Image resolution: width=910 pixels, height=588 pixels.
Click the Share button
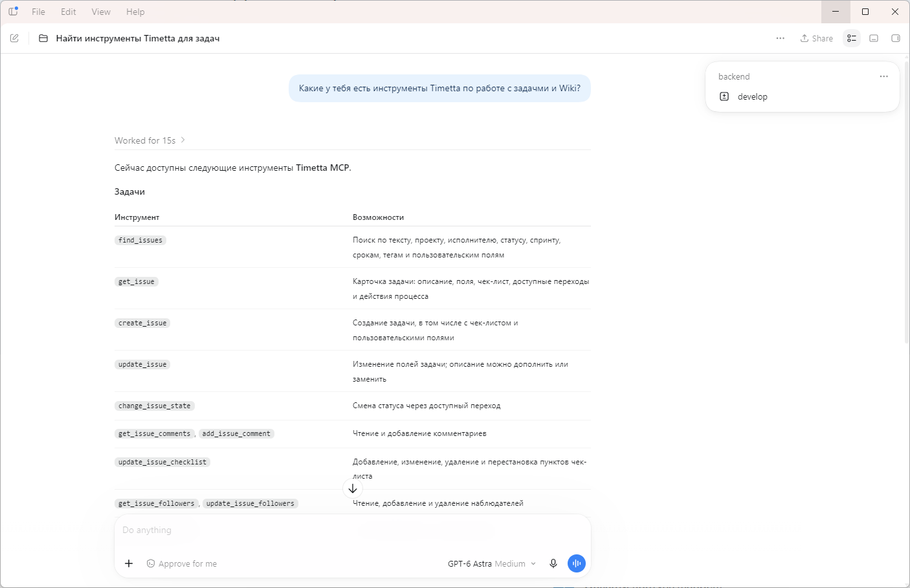(817, 38)
